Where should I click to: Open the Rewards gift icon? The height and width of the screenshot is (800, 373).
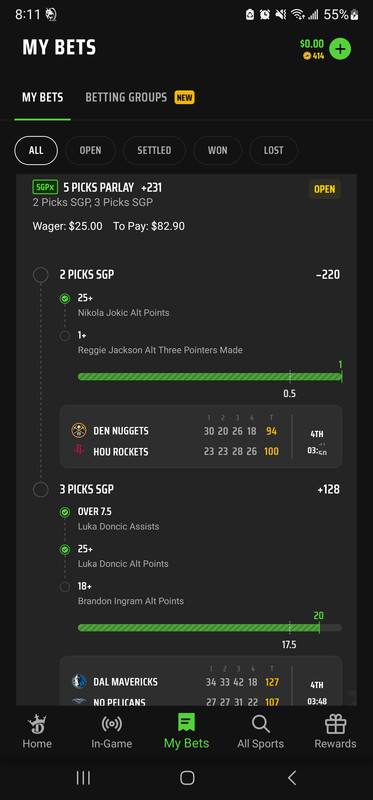(335, 723)
